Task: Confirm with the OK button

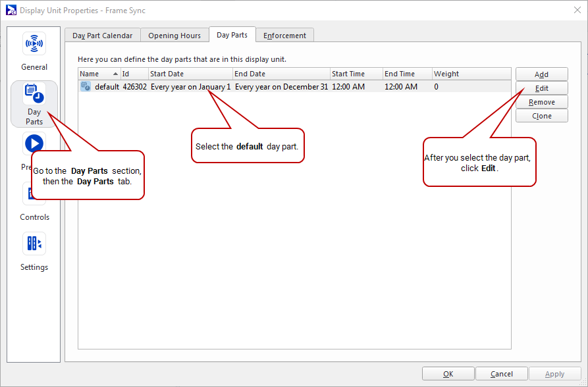Action: click(x=448, y=374)
